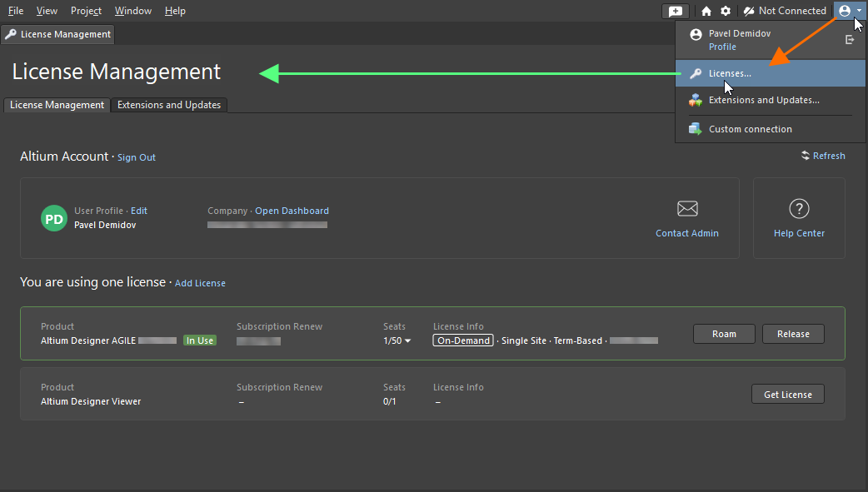Click the Roam button for Altium Designer AGILE
Image resolution: width=868 pixels, height=492 pixels.
click(723, 334)
